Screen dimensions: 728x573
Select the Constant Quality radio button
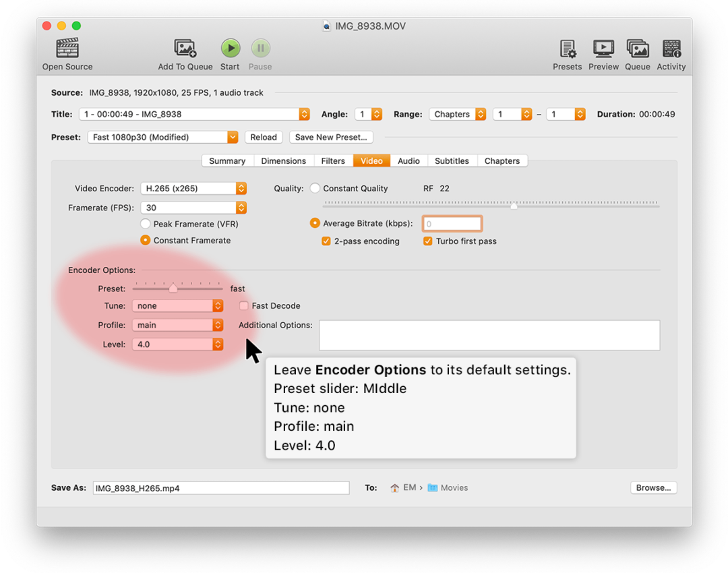[315, 189]
